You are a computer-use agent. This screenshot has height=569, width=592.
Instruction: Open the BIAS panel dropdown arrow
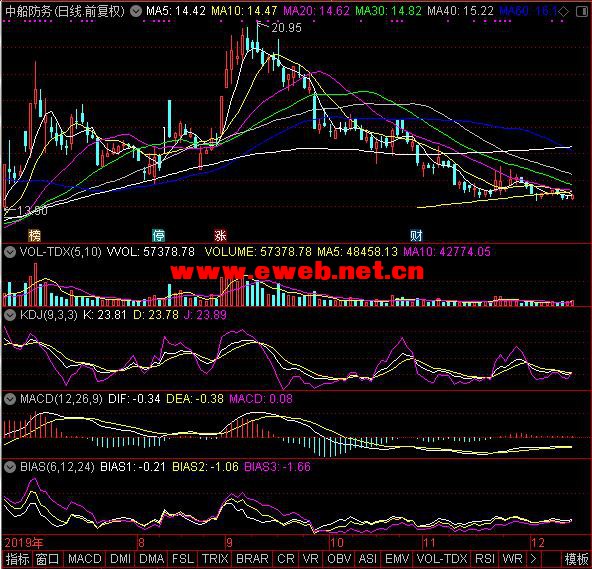10,467
